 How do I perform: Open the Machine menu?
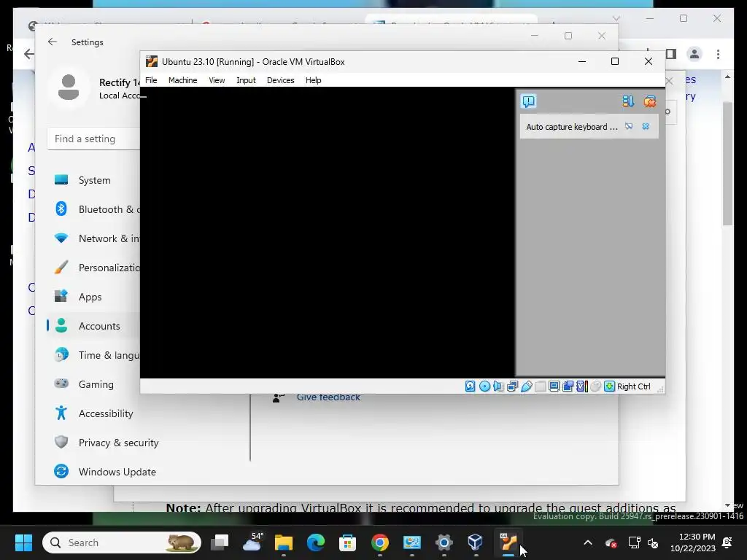pyautogui.click(x=182, y=80)
